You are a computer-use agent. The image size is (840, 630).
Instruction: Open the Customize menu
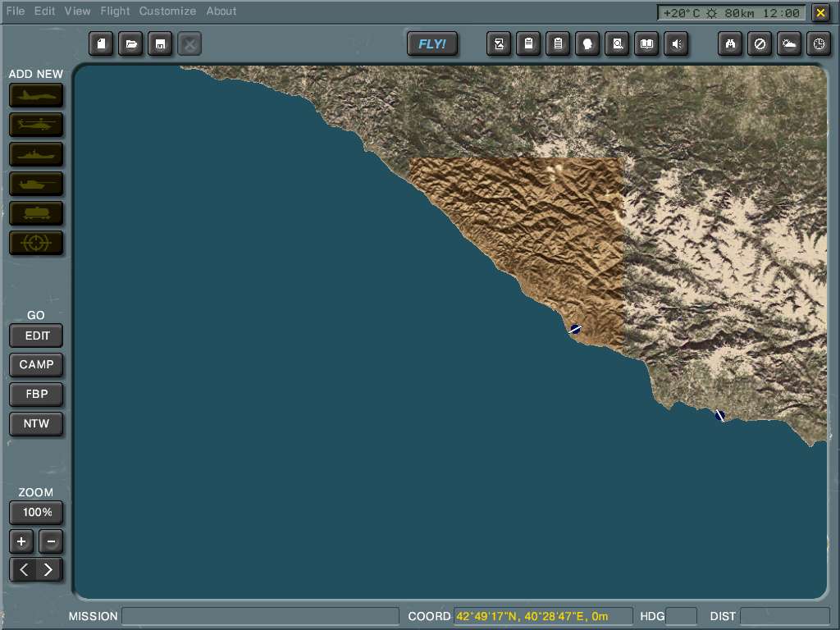pos(167,11)
